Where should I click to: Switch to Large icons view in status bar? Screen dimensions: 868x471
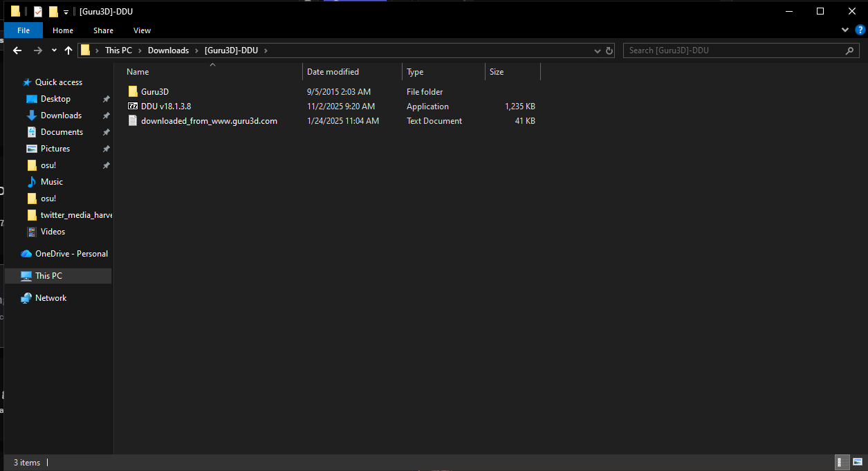857,463
